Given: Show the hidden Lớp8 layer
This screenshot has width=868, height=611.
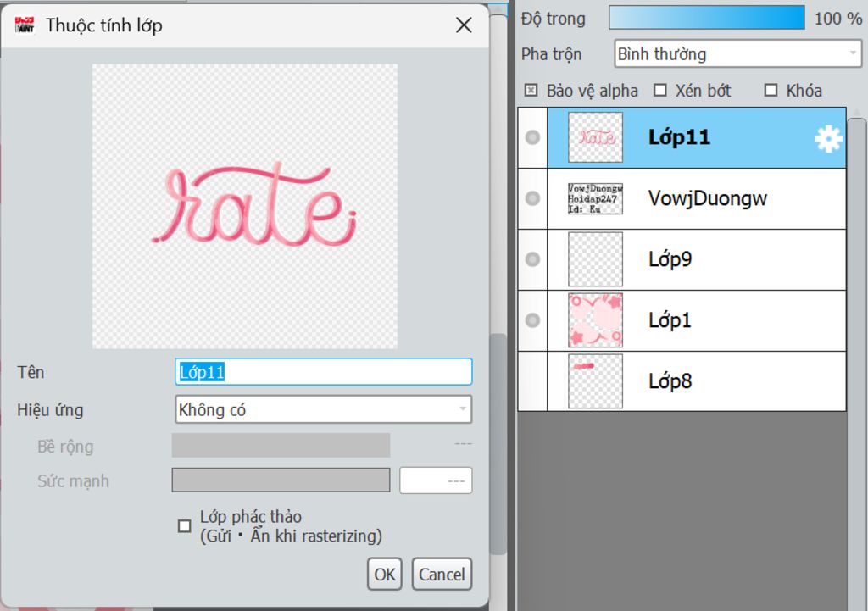Looking at the screenshot, I should [532, 380].
